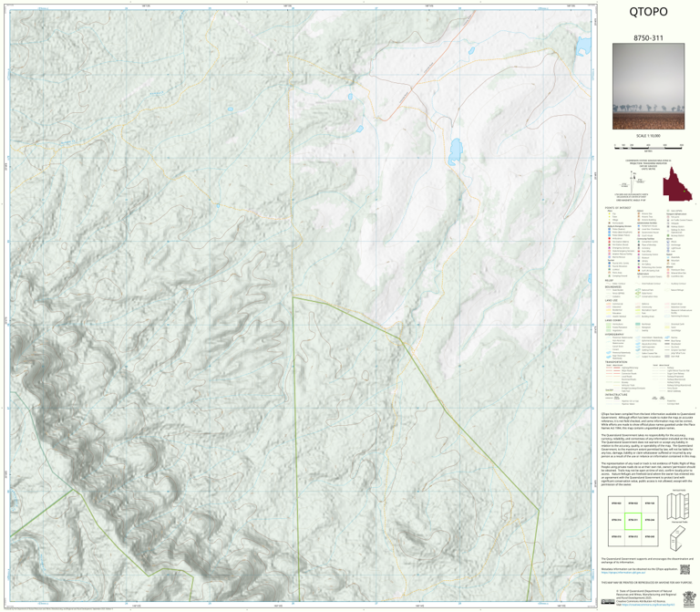The height and width of the screenshot is (612, 700).
Task: Click the large blue lake on the map
Action: tap(456, 151)
